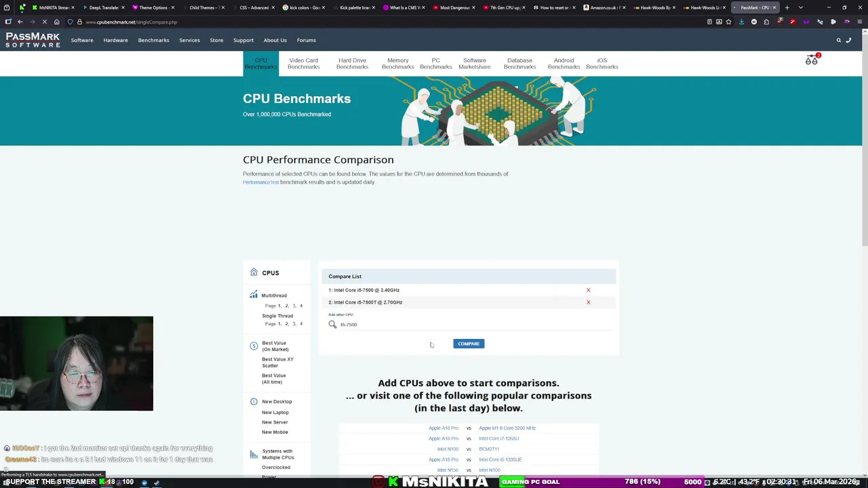
Task: Open the Single Thread sidebar link
Action: coord(277,316)
